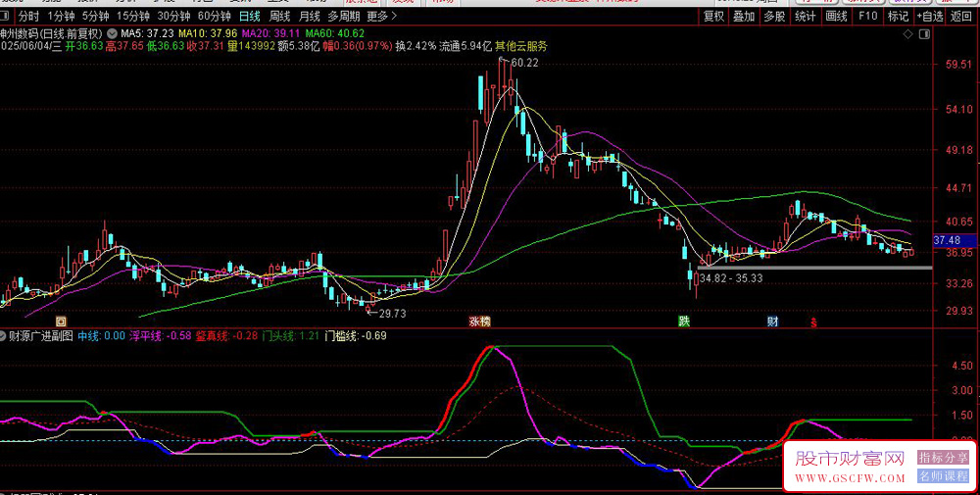Viewport: 980px width, 495px height.
Task: Click the 财源广进副图 indicator name
Action: coord(42,335)
